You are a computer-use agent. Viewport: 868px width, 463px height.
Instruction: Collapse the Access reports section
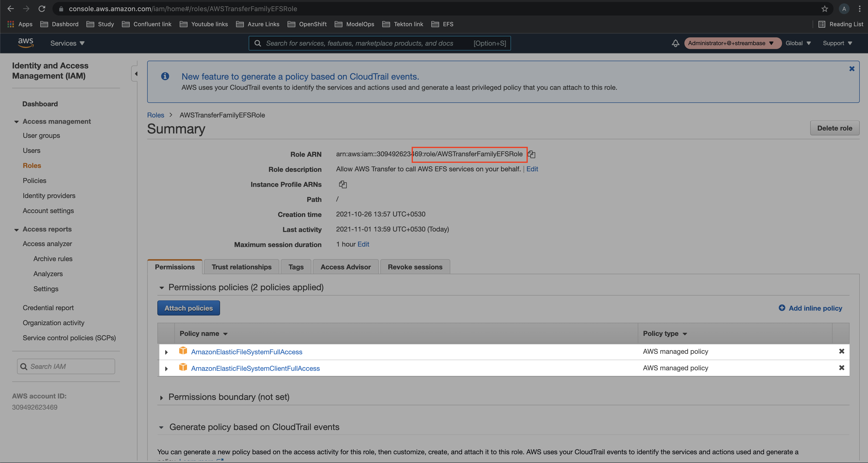(x=16, y=230)
